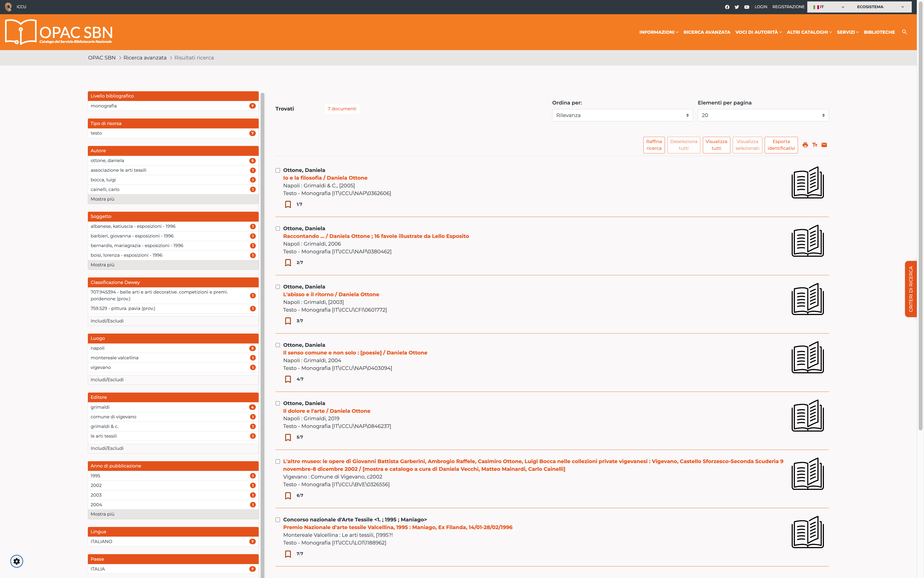Go to BIBLIOTECHE page
924x578 pixels.
[879, 32]
